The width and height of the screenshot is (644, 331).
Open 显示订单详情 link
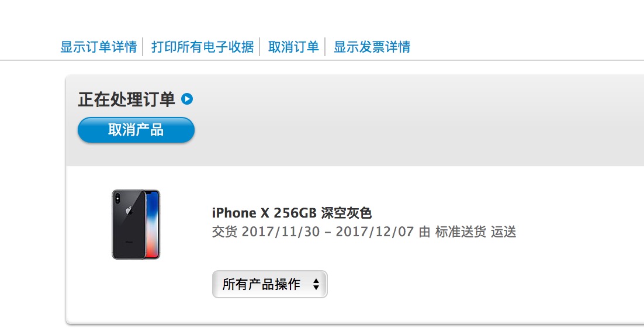click(x=99, y=47)
